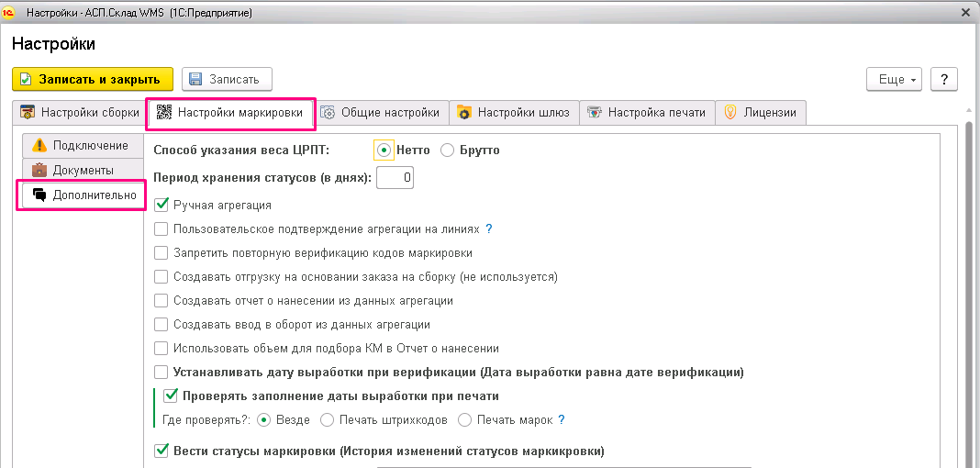Click the document icon on Записать и закрыть

tap(26, 79)
